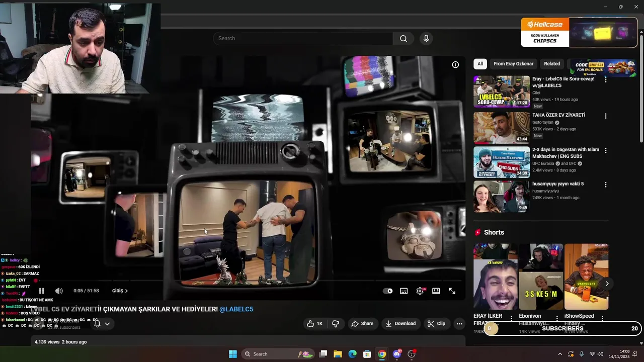The height and width of the screenshot is (362, 644).
Task: Open options for the IShowSpeed short
Action: pos(602,318)
